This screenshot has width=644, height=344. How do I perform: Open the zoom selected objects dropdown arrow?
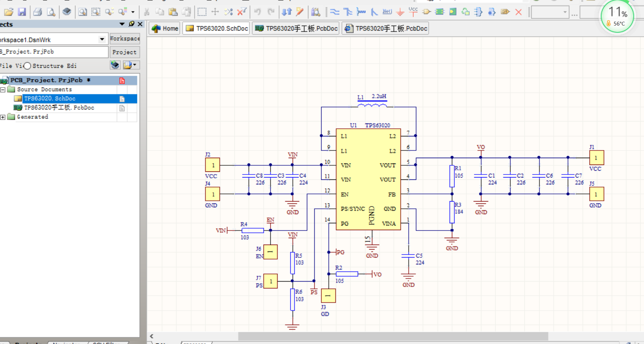pos(133,12)
